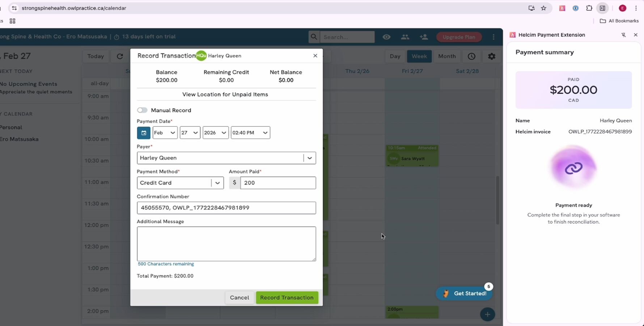Bookmark page with star icon
Viewport: 644px width, 326px height.
(543, 8)
